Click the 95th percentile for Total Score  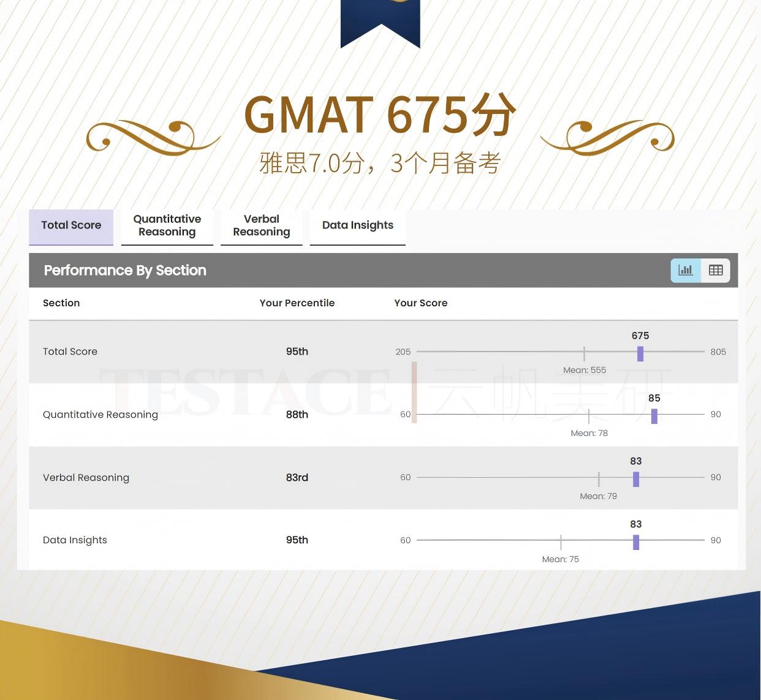pos(297,352)
